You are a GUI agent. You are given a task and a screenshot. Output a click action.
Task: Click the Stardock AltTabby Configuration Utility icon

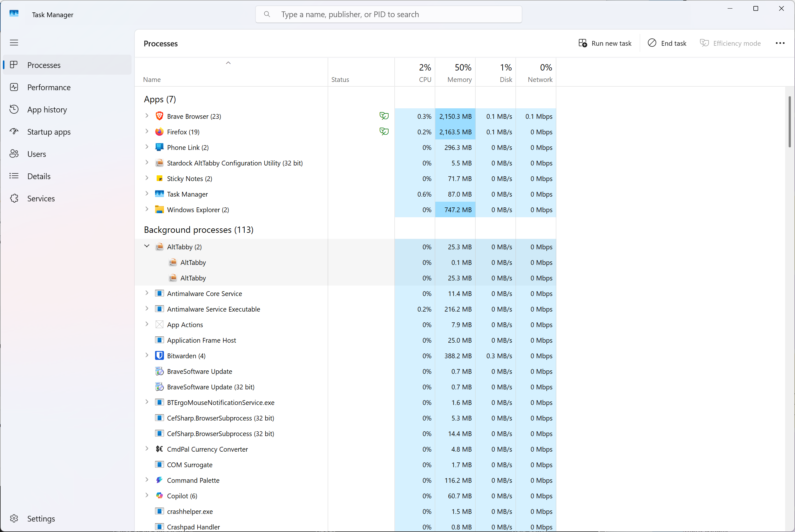(159, 163)
